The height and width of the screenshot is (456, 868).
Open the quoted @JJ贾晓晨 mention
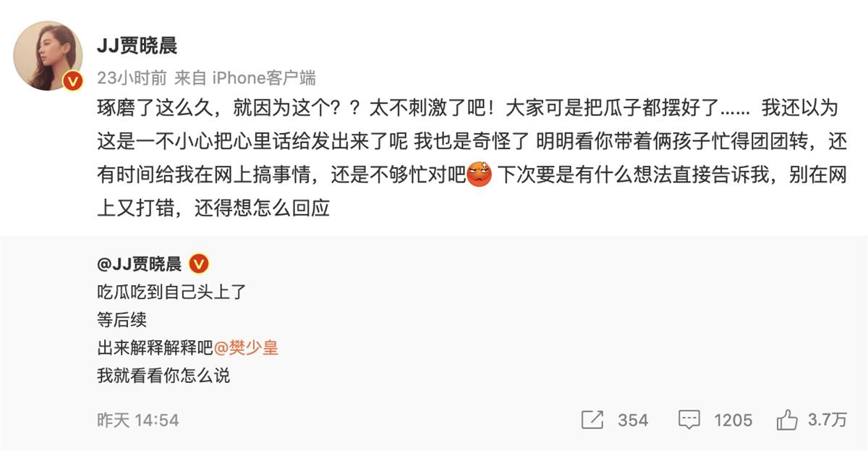(140, 263)
